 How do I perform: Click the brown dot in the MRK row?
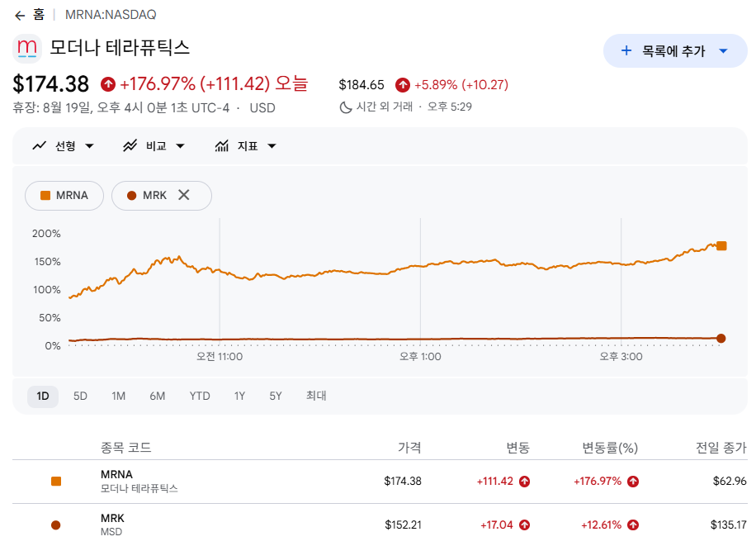(56, 525)
